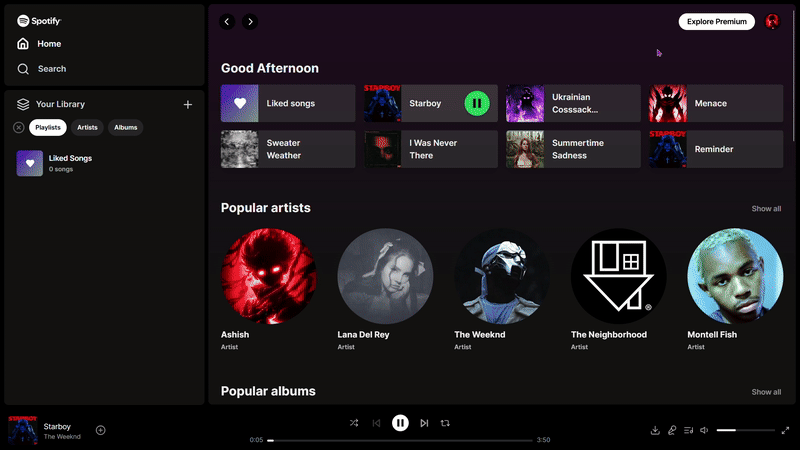Image resolution: width=800 pixels, height=450 pixels.
Task: Open the Liked songs tile
Action: (288, 103)
